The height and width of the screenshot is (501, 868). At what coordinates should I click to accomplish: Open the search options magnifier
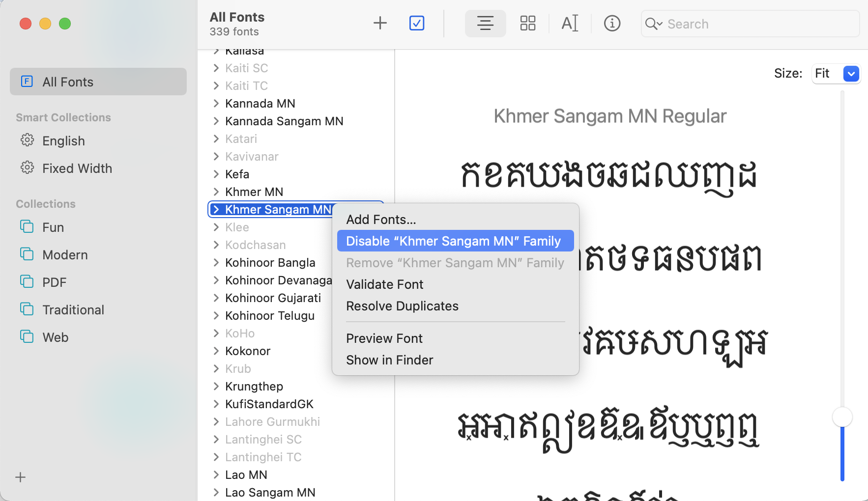654,24
